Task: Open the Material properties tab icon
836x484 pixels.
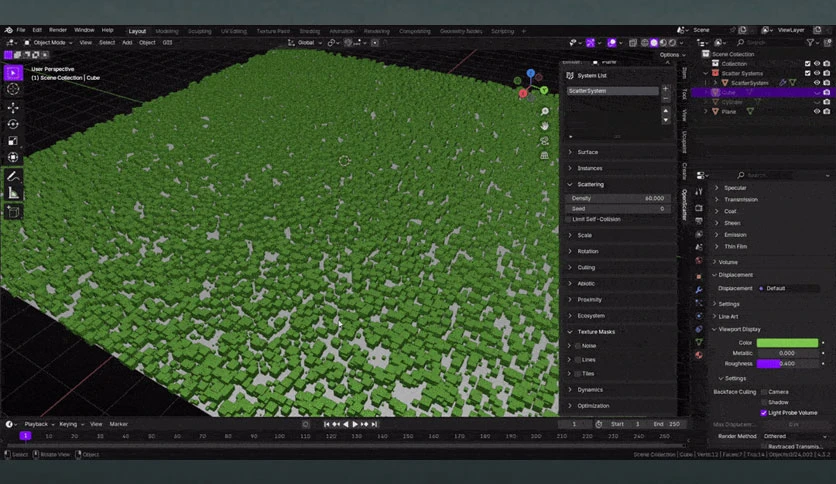Action: pyautogui.click(x=699, y=355)
